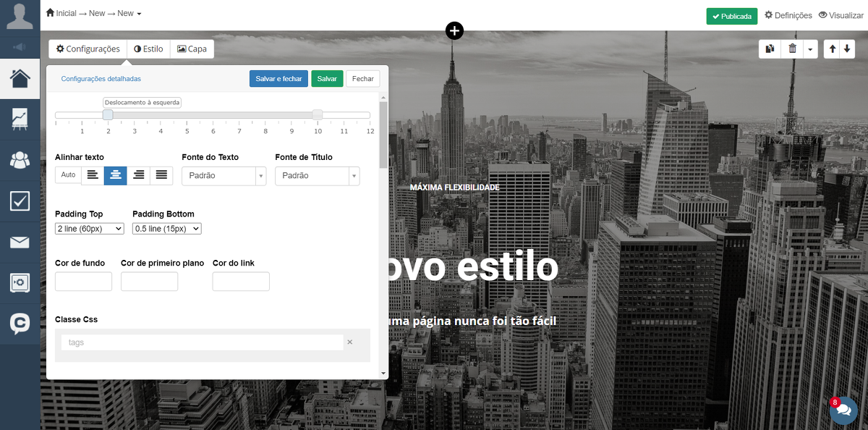Image resolution: width=868 pixels, height=430 pixels.
Task: Move the section down with the down arrow
Action: [x=846, y=49]
